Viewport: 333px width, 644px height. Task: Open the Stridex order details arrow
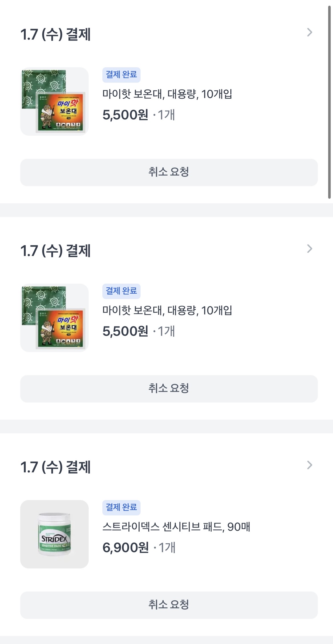310,465
